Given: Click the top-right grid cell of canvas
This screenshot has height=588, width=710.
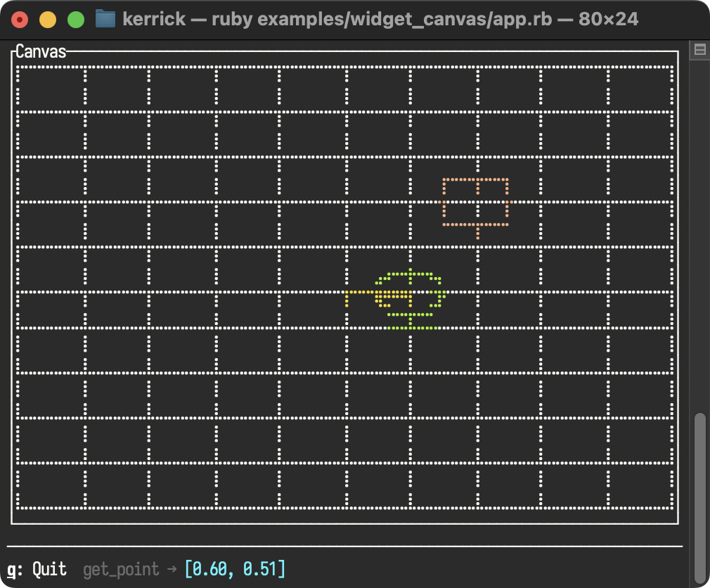Looking at the screenshot, I should [640, 89].
